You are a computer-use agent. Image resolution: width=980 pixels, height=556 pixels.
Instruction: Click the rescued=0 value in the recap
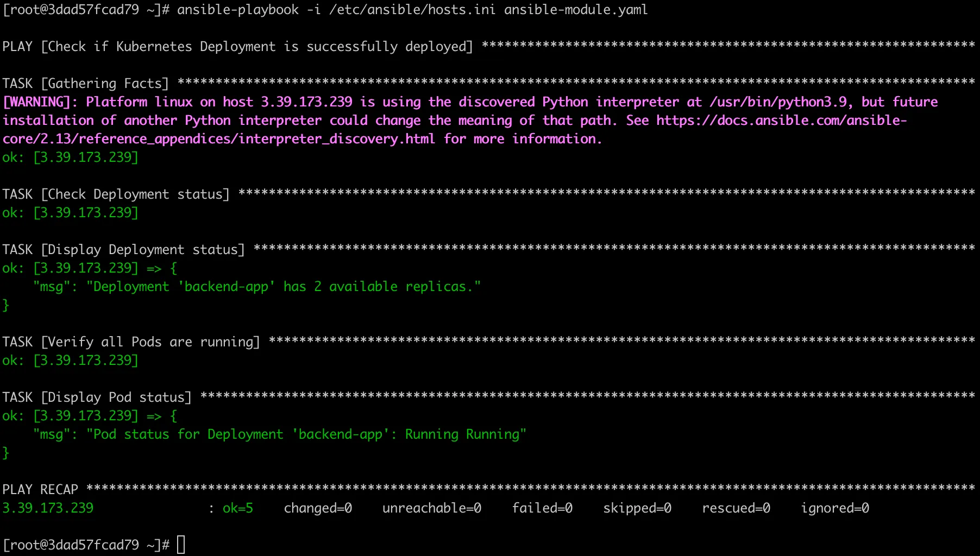click(736, 508)
